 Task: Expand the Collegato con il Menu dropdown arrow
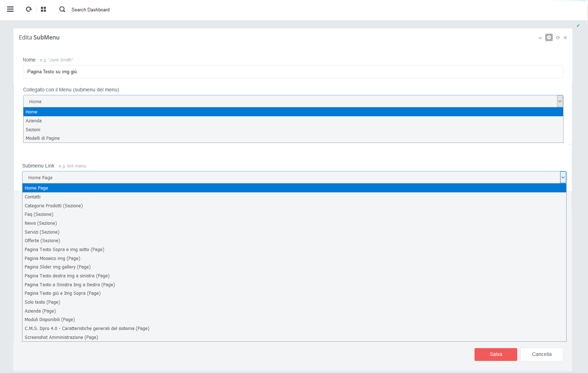(560, 101)
